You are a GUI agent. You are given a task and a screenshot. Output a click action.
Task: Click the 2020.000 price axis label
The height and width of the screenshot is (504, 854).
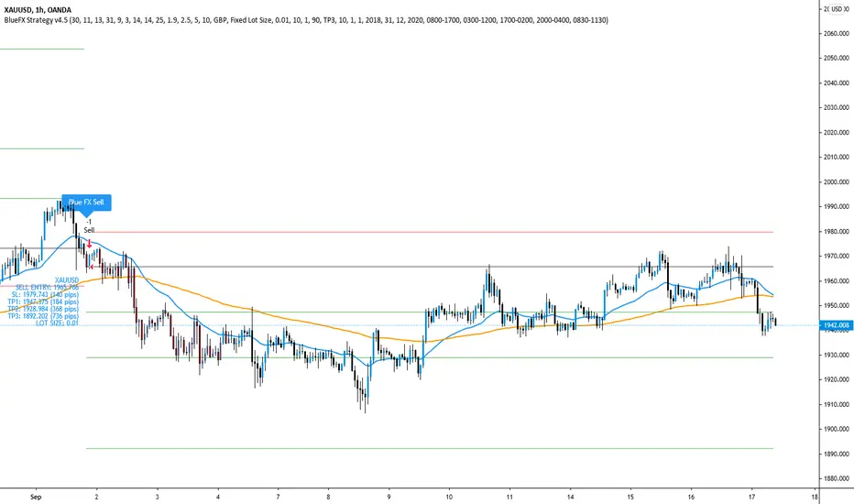(837, 132)
